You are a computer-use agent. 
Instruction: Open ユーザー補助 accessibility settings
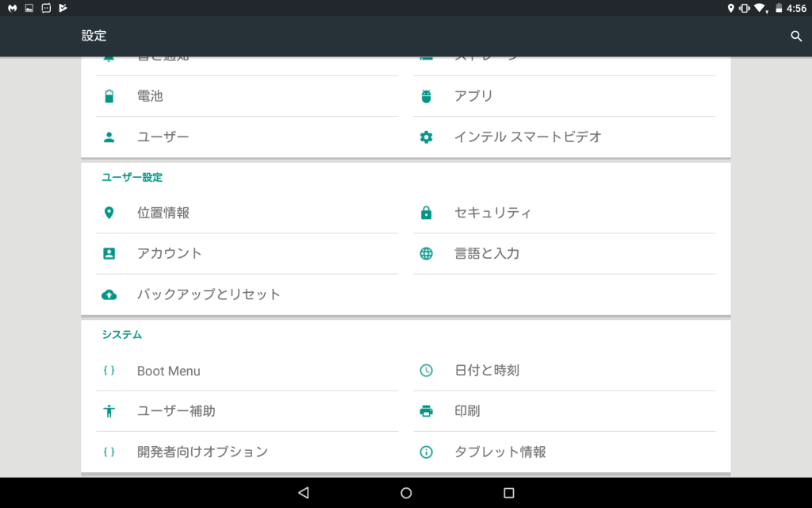[176, 411]
